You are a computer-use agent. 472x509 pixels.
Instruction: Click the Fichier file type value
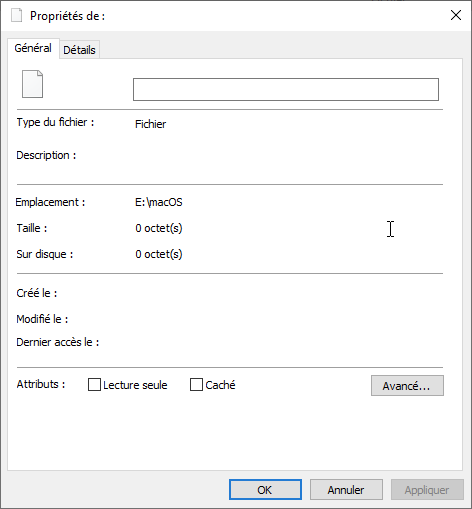pyautogui.click(x=150, y=124)
